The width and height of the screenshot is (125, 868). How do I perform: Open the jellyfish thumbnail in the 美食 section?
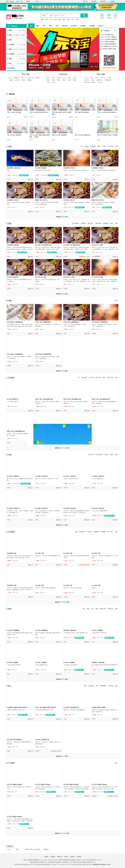20,158
